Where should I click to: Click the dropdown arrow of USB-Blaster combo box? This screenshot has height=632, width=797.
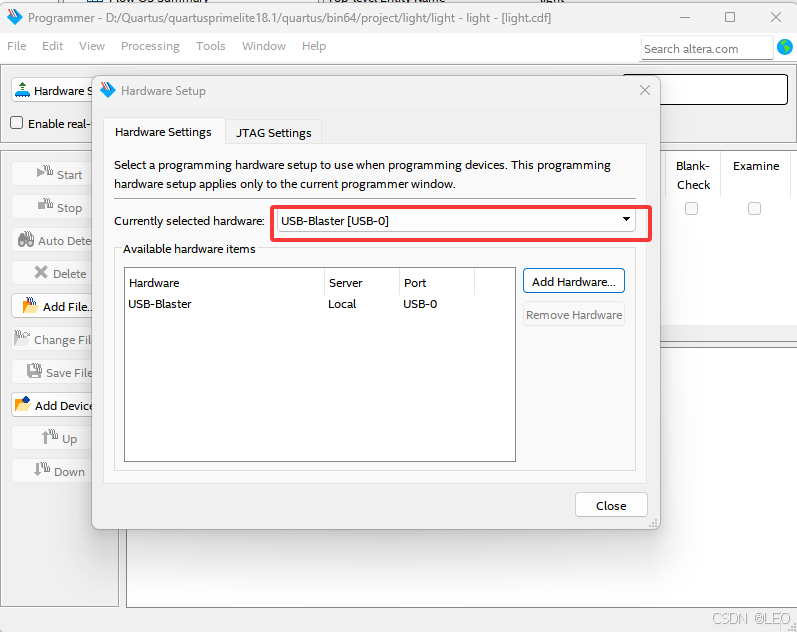pyautogui.click(x=626, y=219)
